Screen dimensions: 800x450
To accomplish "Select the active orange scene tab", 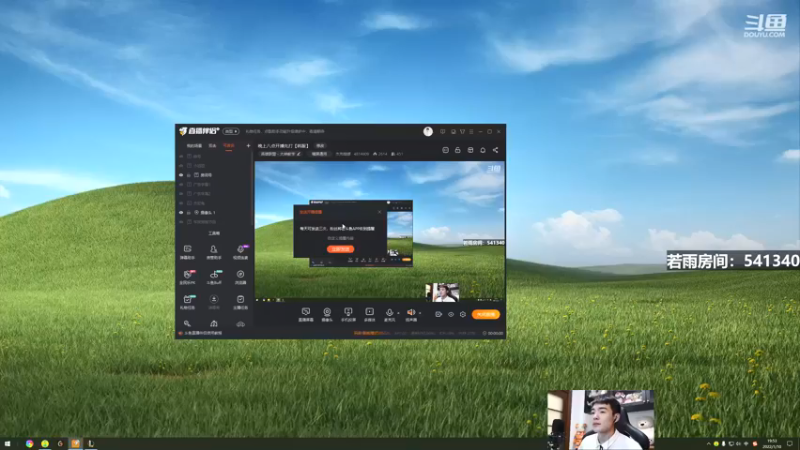I will click(229, 146).
